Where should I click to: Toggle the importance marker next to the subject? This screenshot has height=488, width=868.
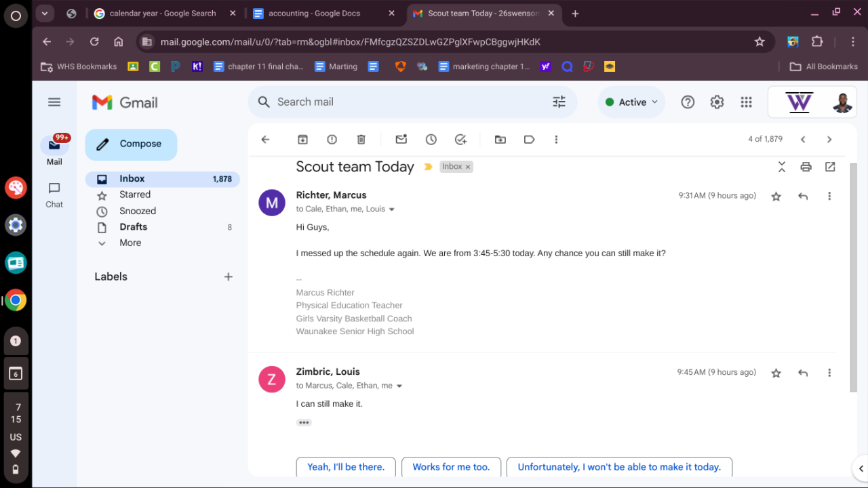coord(428,167)
